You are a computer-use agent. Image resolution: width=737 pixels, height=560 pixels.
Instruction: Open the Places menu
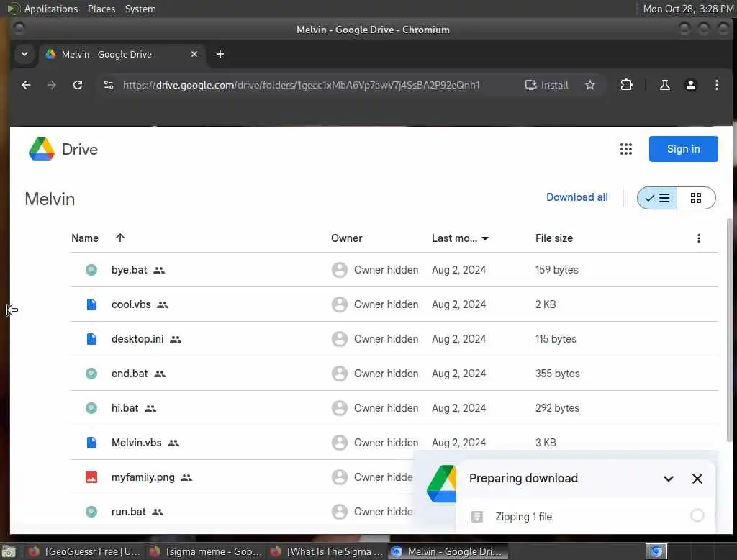[x=101, y=9]
